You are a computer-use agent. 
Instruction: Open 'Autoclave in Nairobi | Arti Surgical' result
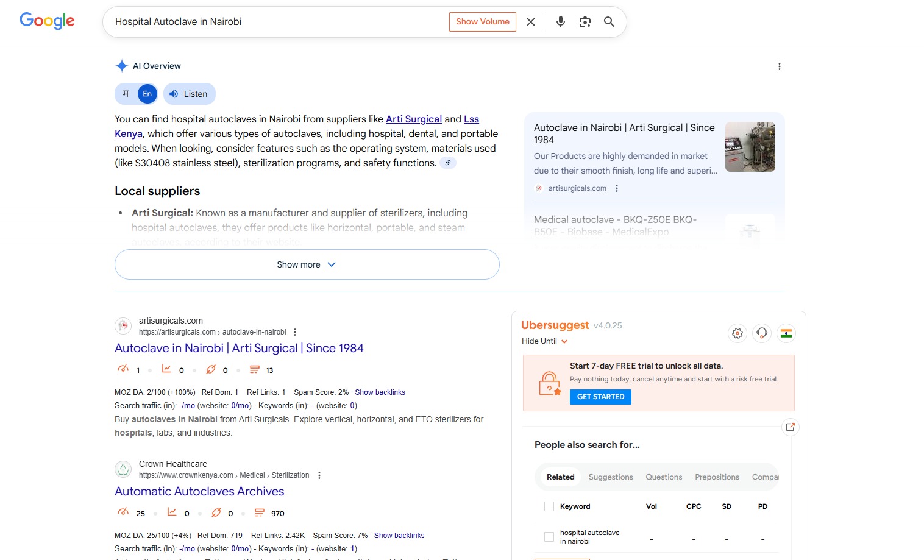click(x=239, y=348)
